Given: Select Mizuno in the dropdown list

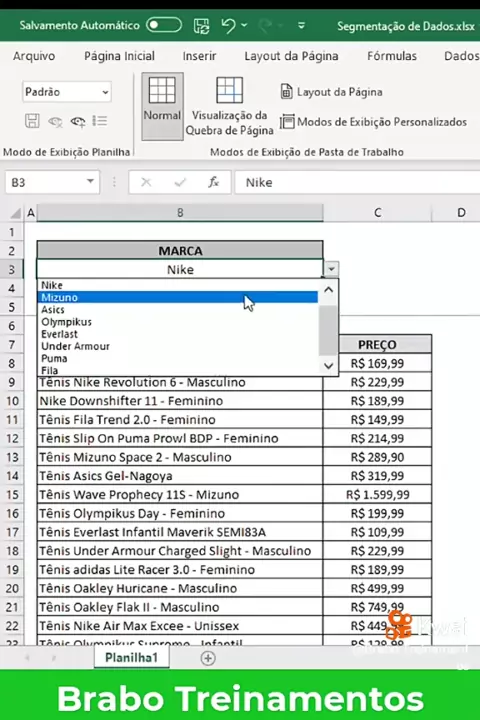Looking at the screenshot, I should pyautogui.click(x=177, y=297).
